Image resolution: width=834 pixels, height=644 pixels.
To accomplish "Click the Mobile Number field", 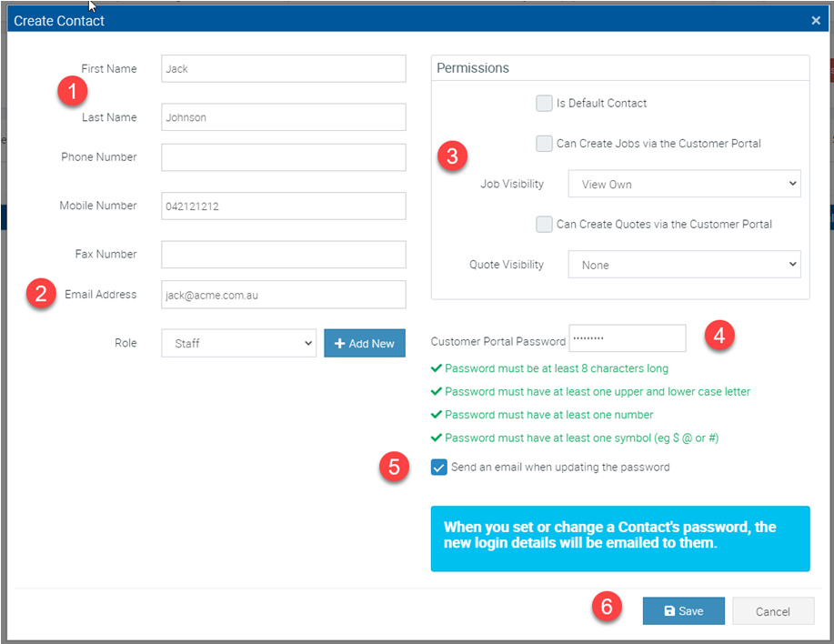I will pyautogui.click(x=283, y=206).
